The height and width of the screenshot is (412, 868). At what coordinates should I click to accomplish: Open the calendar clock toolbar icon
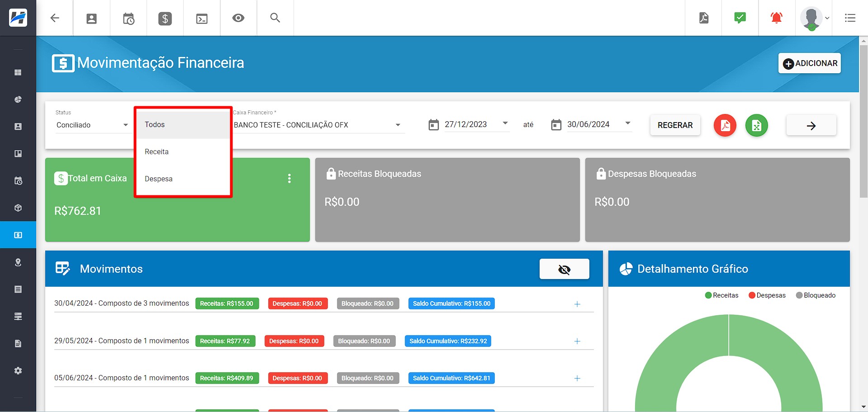[x=128, y=19]
